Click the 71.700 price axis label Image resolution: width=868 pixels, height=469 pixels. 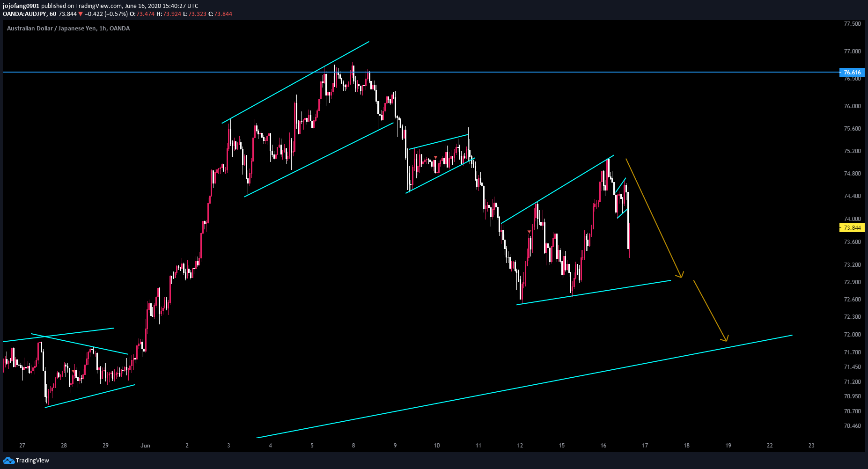tap(852, 352)
